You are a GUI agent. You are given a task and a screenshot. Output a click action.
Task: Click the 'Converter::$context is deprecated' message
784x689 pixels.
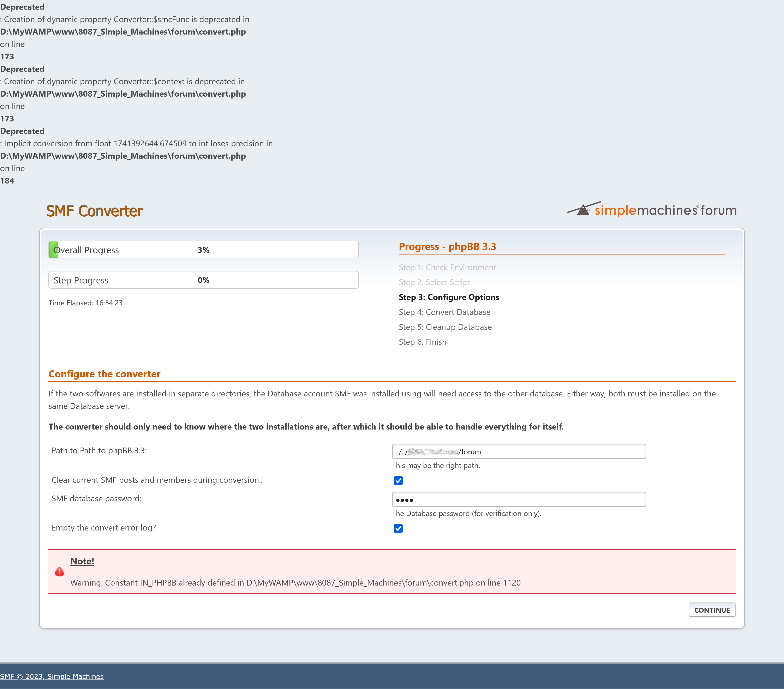122,81
